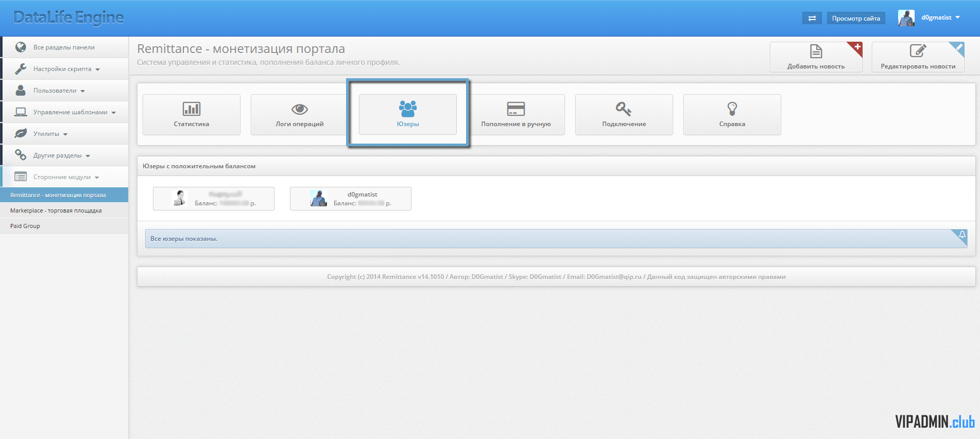
Task: Expand Пользователи menu
Action: 59,91
